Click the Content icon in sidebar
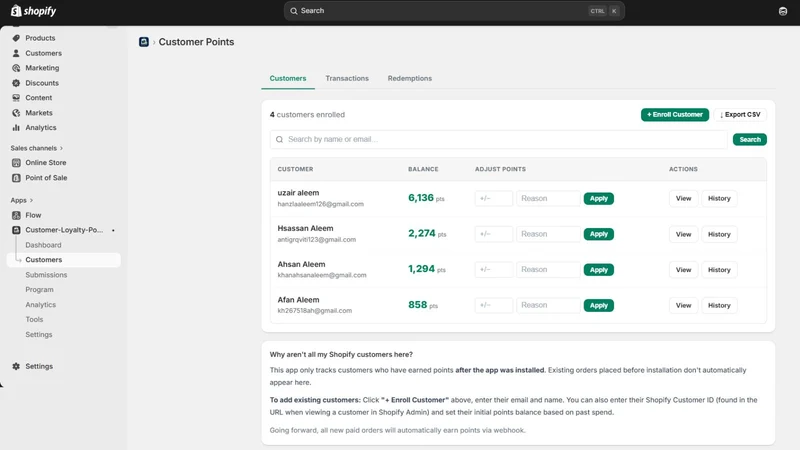The image size is (800, 450). (x=16, y=97)
